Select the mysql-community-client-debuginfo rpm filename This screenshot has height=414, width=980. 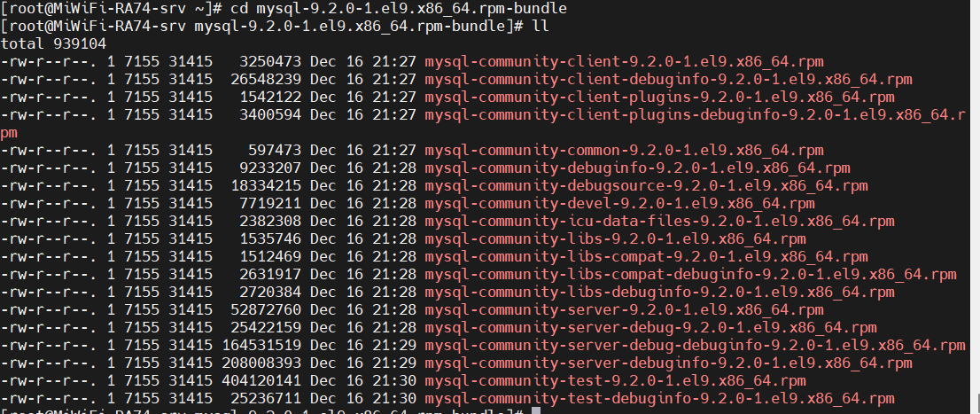click(668, 80)
